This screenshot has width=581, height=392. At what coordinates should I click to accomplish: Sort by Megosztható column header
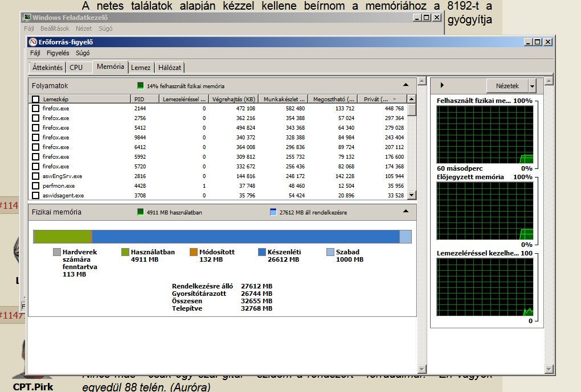333,99
